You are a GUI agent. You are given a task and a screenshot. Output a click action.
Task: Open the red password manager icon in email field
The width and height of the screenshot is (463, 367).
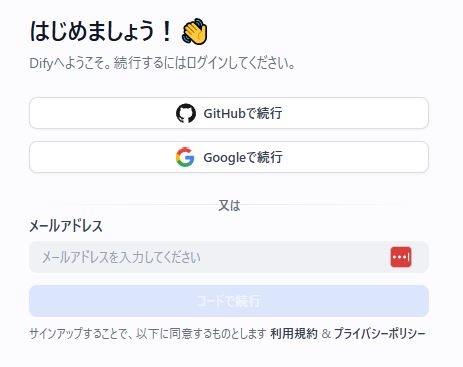tap(401, 257)
